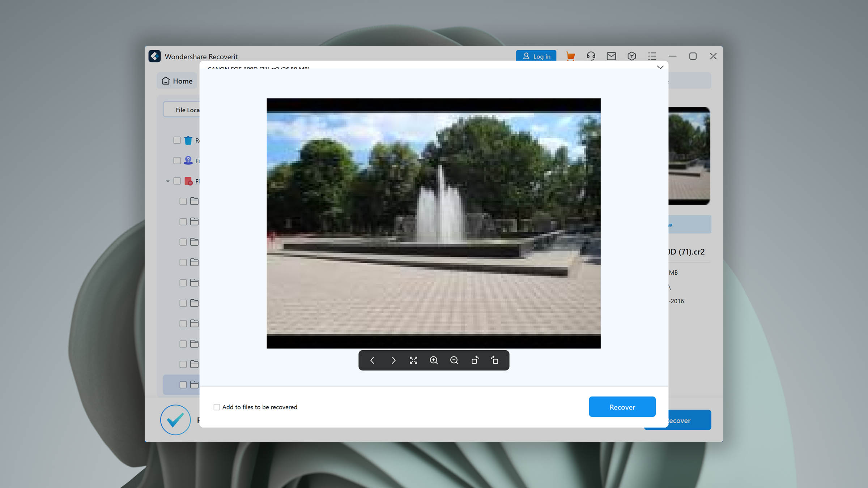The height and width of the screenshot is (488, 868).
Task: Click the zoom in icon
Action: pyautogui.click(x=433, y=360)
